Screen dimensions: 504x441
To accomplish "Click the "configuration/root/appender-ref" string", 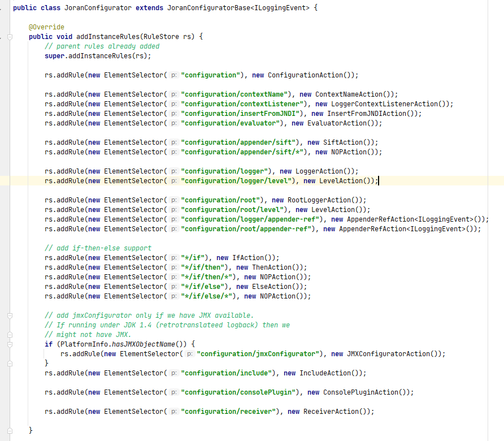I will coord(246,230).
